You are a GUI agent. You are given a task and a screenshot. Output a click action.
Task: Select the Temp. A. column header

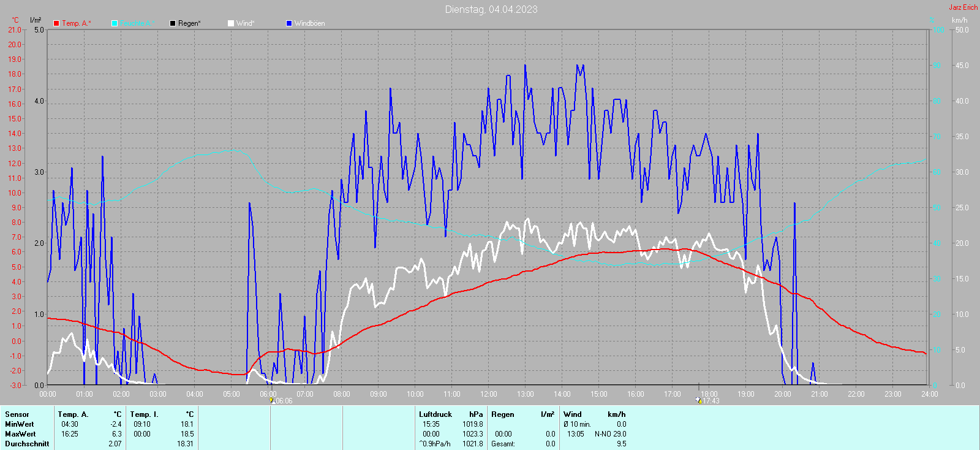click(73, 414)
